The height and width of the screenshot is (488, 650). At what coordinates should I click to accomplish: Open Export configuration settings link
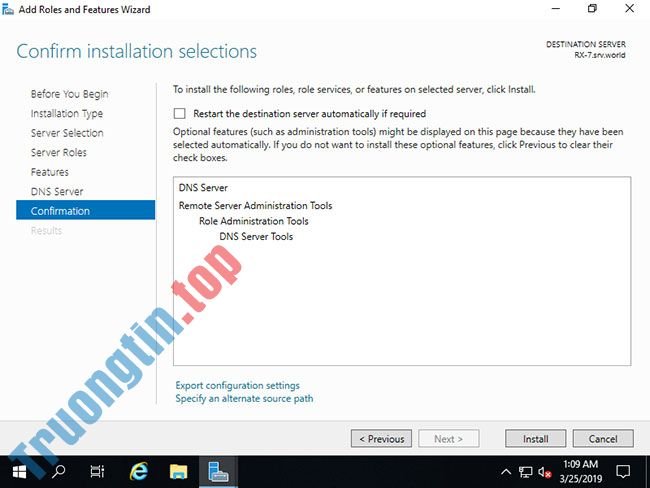click(237, 385)
